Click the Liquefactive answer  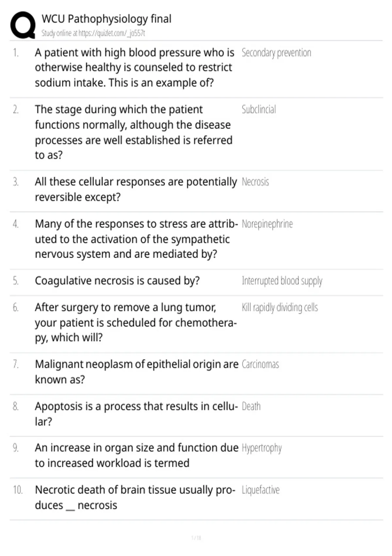261,490
